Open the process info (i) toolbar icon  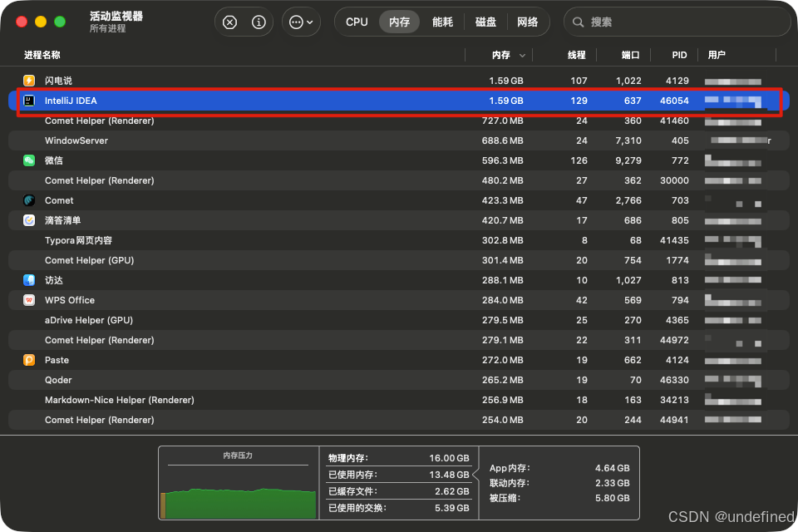259,22
